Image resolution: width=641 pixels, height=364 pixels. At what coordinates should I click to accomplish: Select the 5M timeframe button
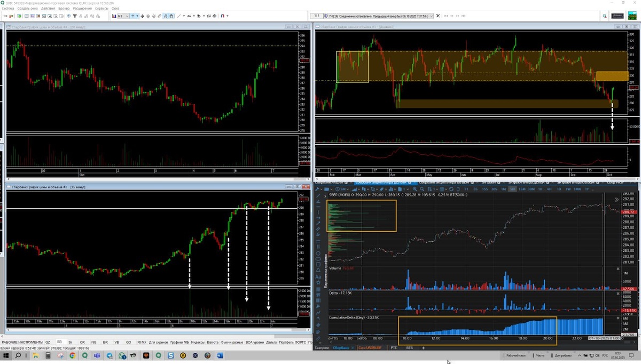(x=512, y=189)
